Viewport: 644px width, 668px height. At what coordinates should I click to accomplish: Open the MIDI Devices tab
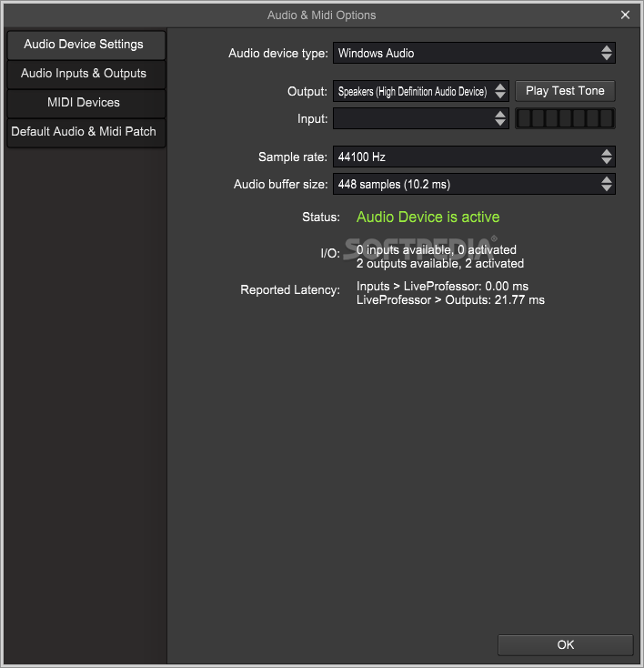(86, 103)
